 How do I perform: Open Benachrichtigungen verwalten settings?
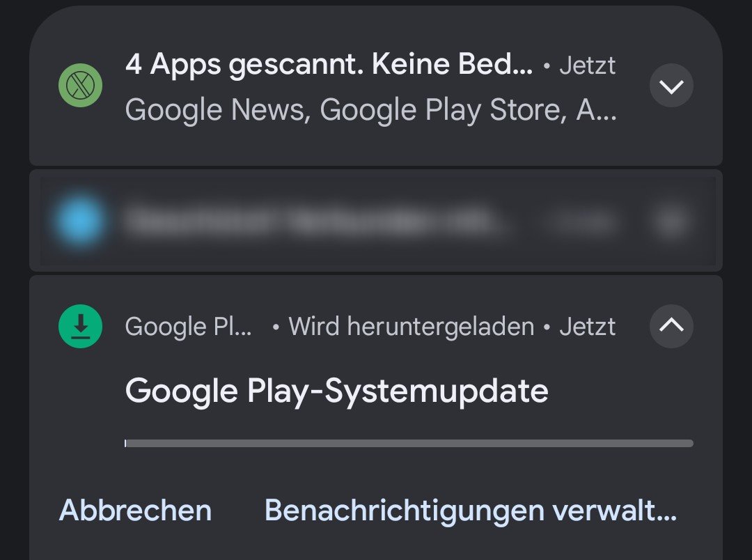click(x=471, y=511)
